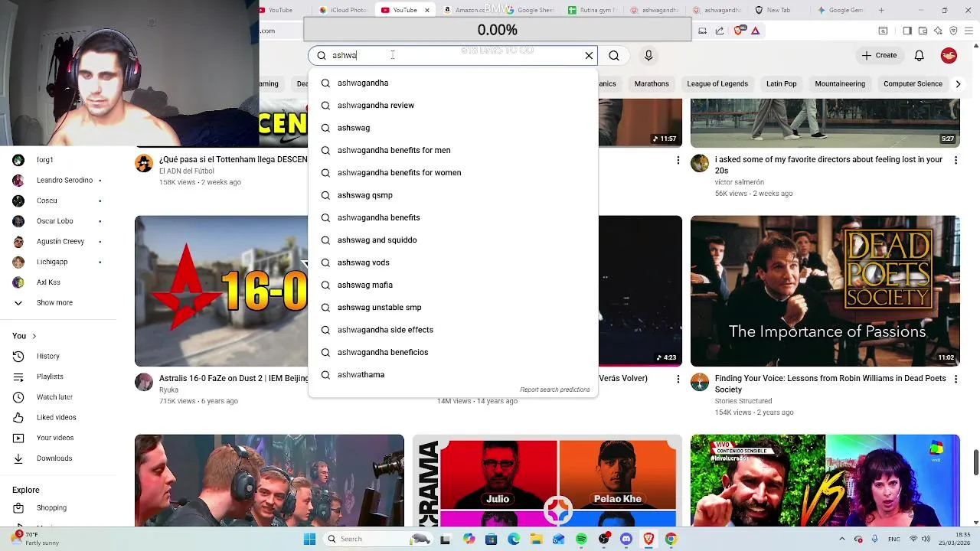
Task: Filter videos by League of Legends chip
Action: pos(717,83)
